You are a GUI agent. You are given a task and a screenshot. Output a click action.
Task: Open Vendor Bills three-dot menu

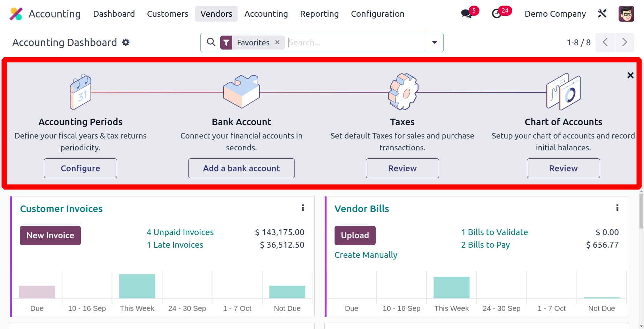point(617,208)
